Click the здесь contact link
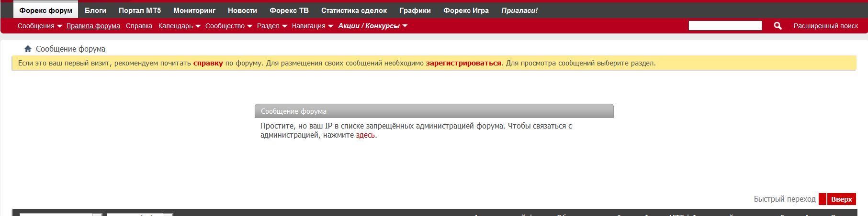This screenshot has width=868, height=216. (365, 135)
